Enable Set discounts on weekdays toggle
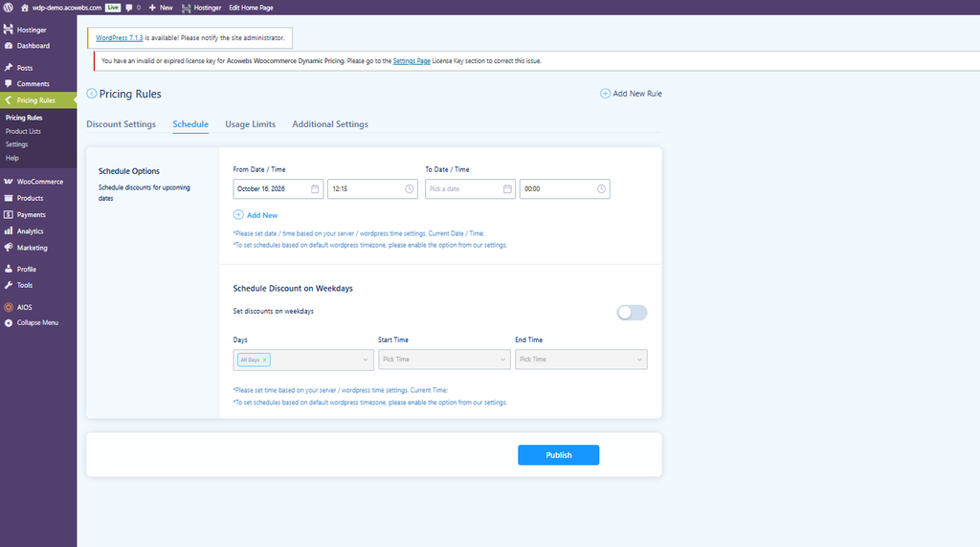 tap(632, 312)
